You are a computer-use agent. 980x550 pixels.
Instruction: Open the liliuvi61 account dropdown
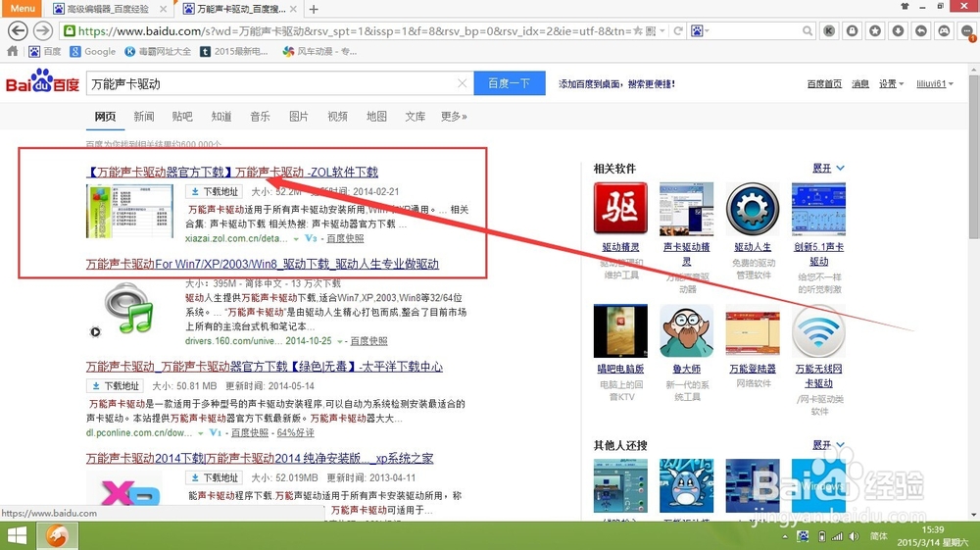[935, 83]
